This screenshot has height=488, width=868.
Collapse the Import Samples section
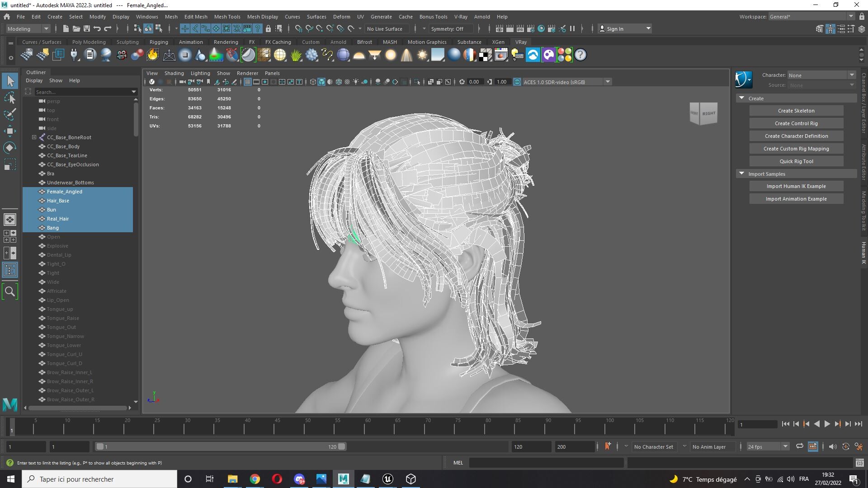(x=741, y=174)
